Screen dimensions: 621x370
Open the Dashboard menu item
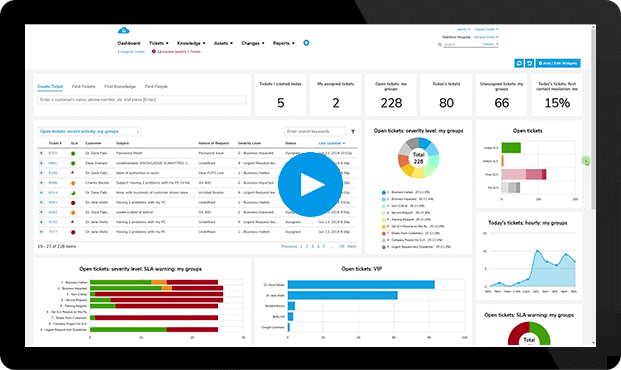coord(129,43)
